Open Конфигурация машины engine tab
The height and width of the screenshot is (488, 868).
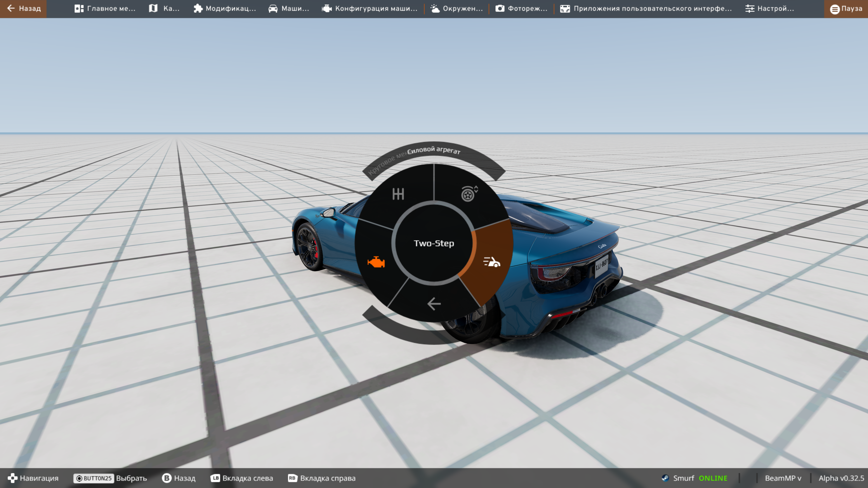pyautogui.click(x=369, y=8)
